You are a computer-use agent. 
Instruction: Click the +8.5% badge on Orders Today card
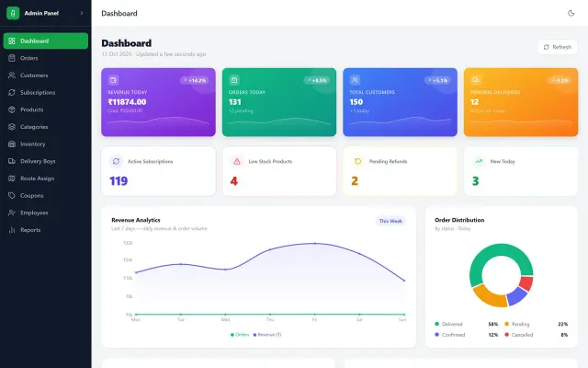pos(316,80)
